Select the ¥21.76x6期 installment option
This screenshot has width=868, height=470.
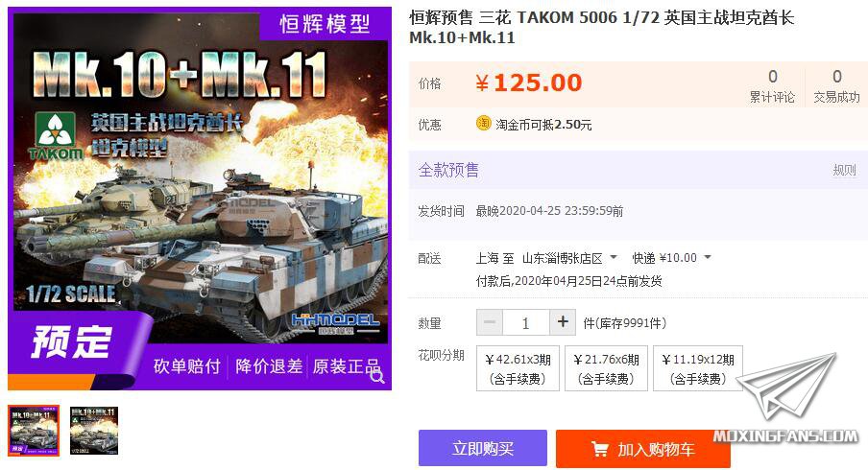pyautogui.click(x=606, y=368)
